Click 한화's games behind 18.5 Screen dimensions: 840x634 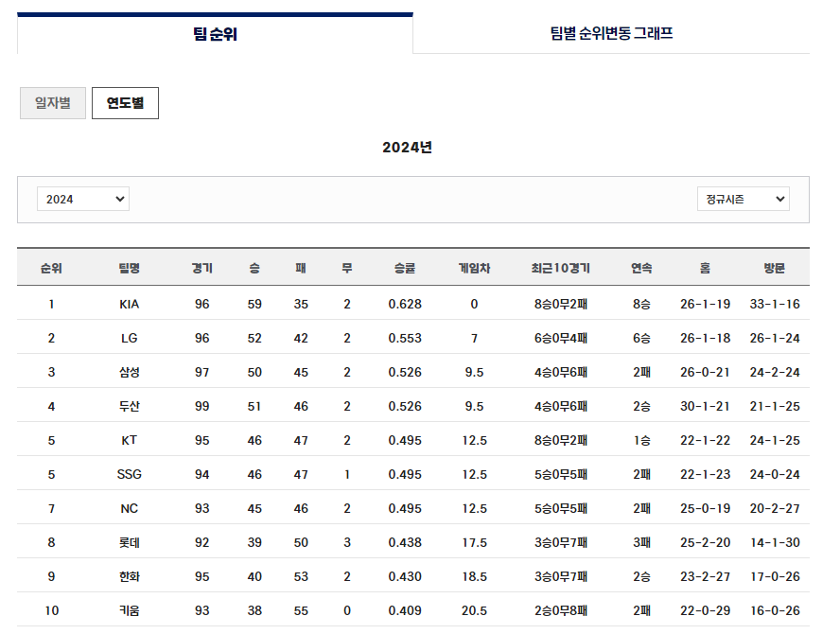tap(474, 576)
